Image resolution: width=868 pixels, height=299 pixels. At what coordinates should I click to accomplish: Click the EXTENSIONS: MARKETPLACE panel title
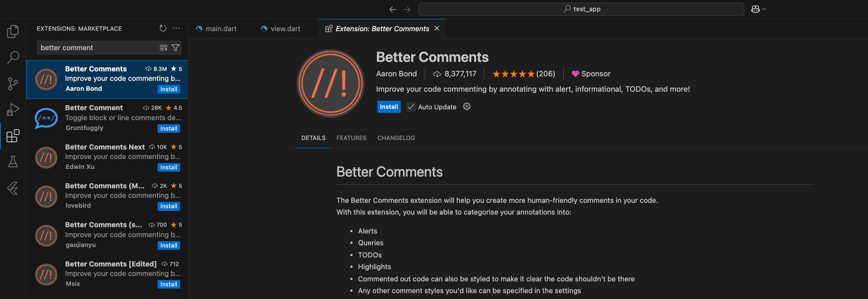click(x=79, y=28)
